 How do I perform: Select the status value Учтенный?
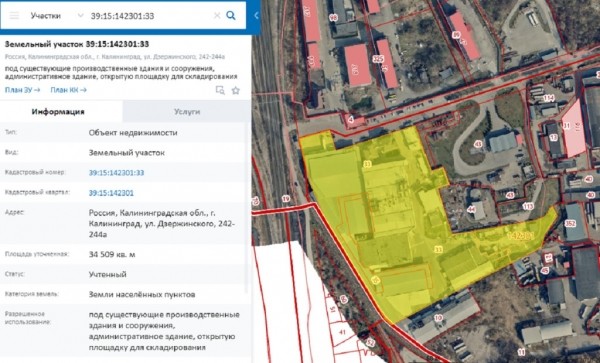pos(108,274)
